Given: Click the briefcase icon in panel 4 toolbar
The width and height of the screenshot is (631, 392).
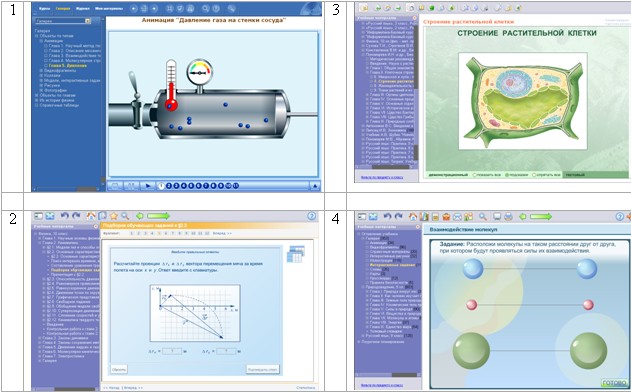Looking at the screenshot, I should [x=446, y=217].
